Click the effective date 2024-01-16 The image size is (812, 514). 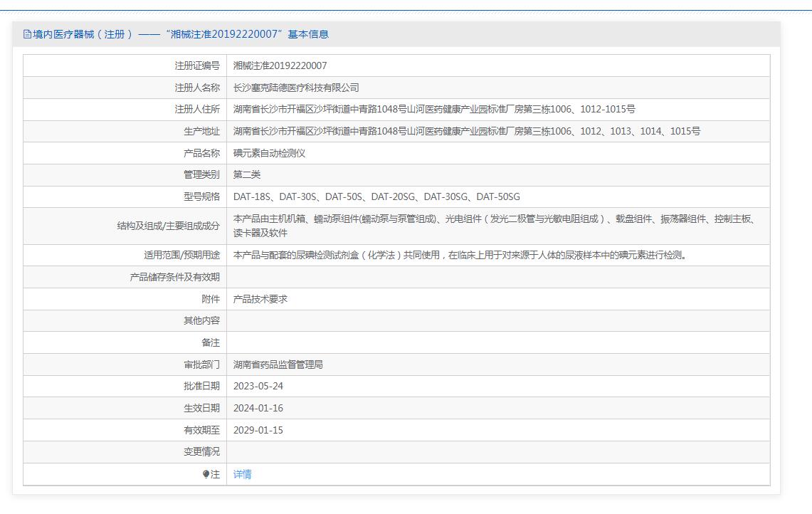(258, 408)
